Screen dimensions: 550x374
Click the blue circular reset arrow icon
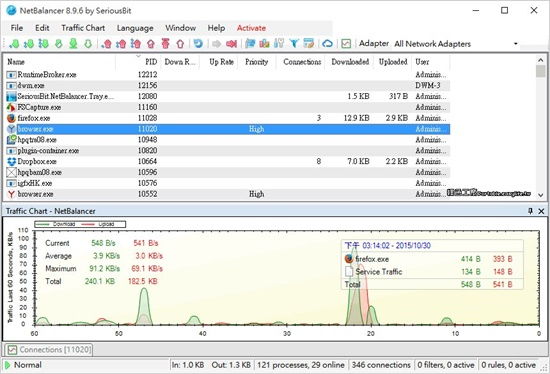pyautogui.click(x=198, y=44)
